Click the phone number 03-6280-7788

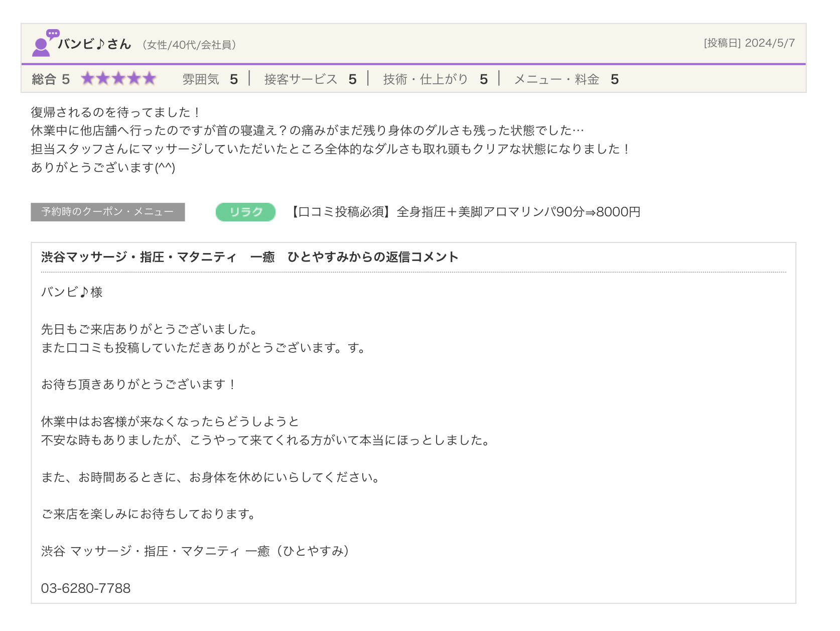click(86, 588)
